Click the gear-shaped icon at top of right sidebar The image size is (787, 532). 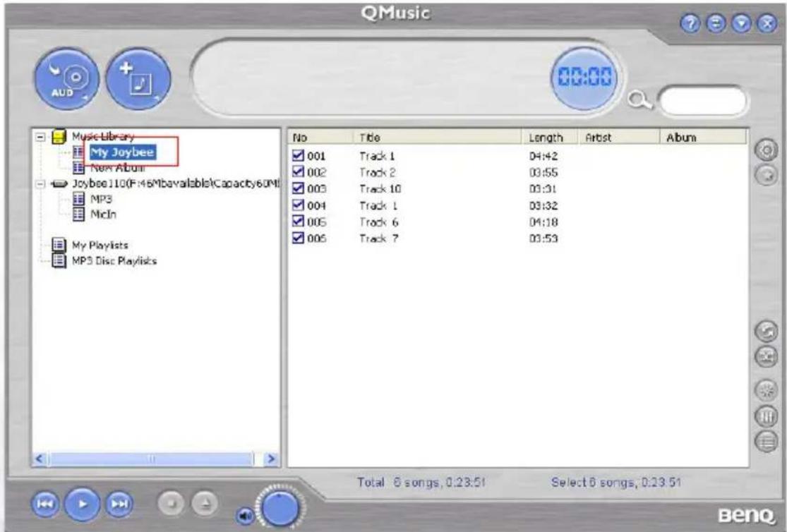766,150
